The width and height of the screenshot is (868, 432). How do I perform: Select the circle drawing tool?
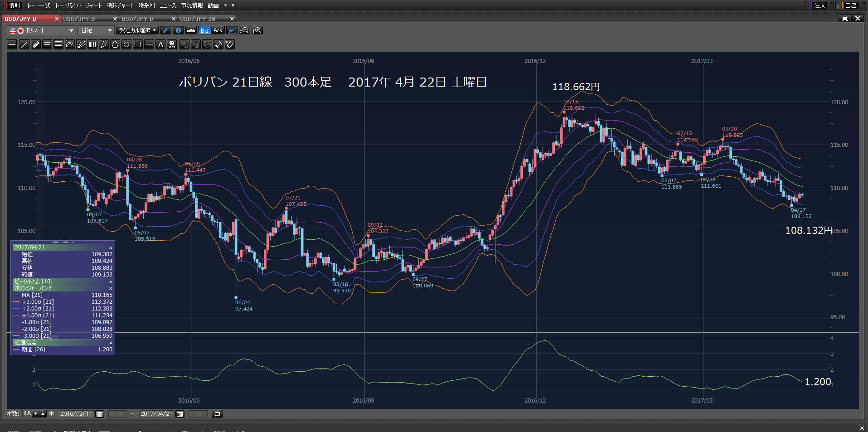pos(126,44)
